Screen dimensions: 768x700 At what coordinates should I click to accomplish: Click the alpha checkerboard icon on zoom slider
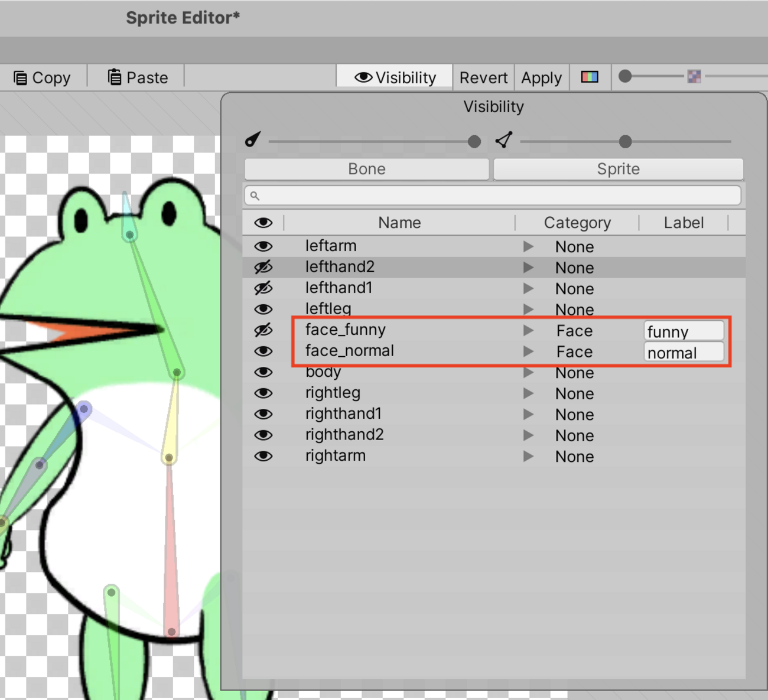694,76
